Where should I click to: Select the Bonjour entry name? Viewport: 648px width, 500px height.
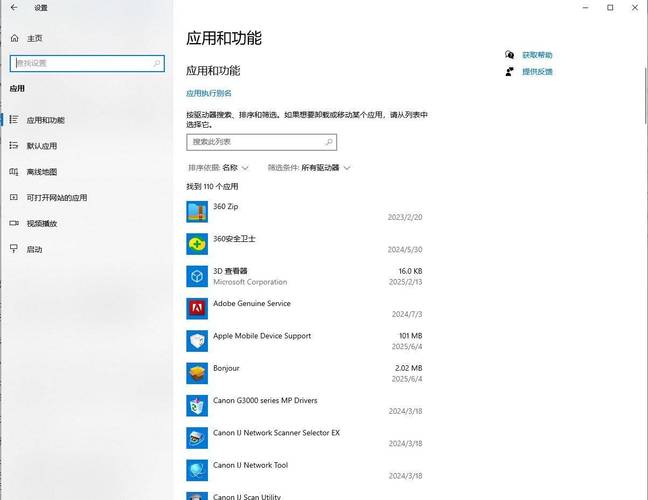tap(226, 368)
